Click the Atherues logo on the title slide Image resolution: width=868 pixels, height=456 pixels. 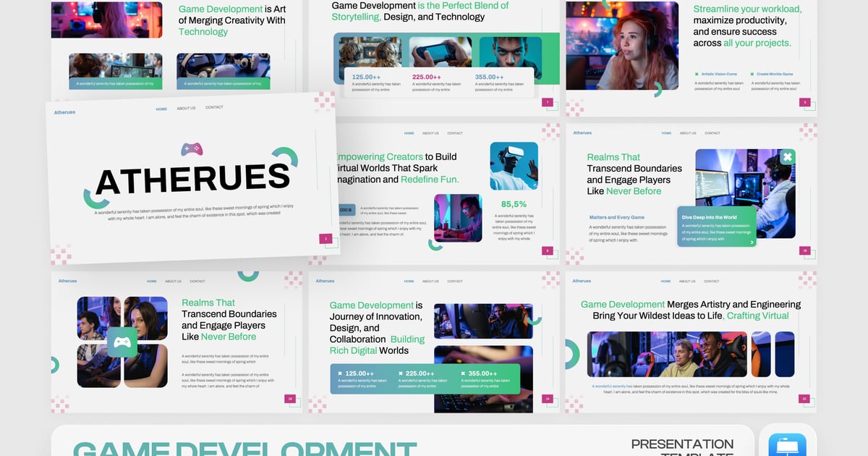65,112
